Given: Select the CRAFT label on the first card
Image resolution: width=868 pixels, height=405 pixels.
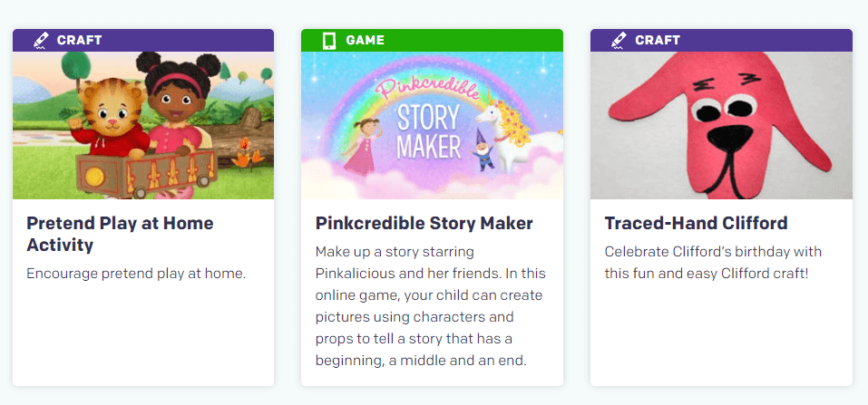Looking at the screenshot, I should 79,41.
